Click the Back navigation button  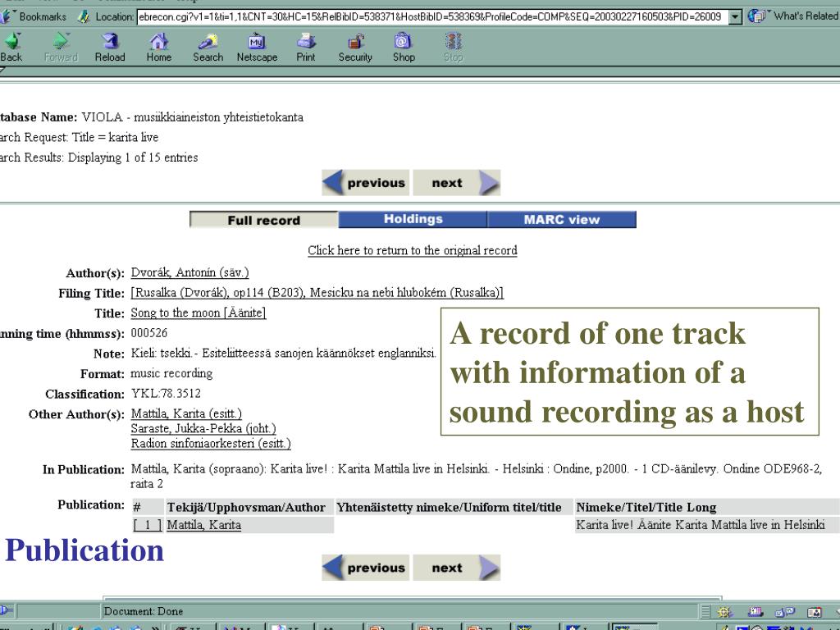11,48
